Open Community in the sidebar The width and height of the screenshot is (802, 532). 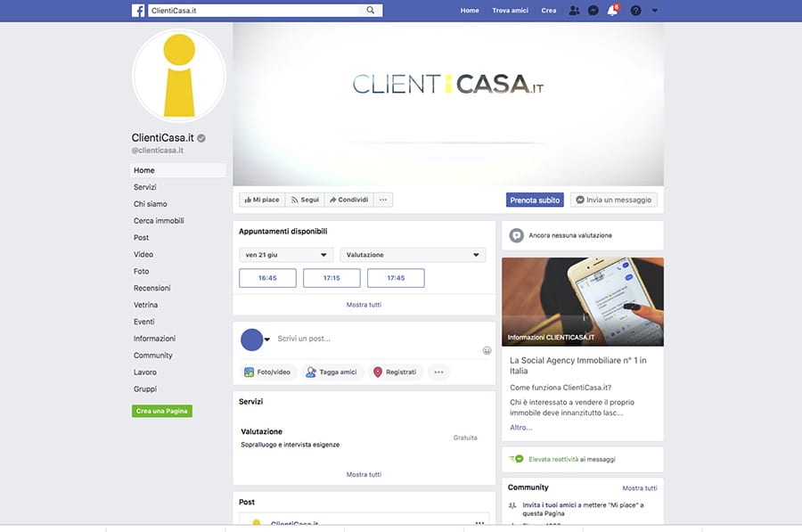click(153, 356)
